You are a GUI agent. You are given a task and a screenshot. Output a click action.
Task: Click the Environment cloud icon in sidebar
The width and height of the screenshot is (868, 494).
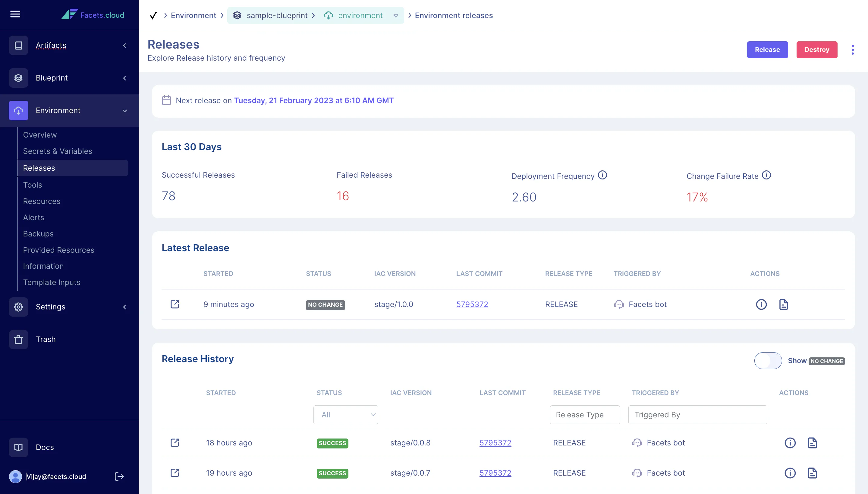coord(18,110)
